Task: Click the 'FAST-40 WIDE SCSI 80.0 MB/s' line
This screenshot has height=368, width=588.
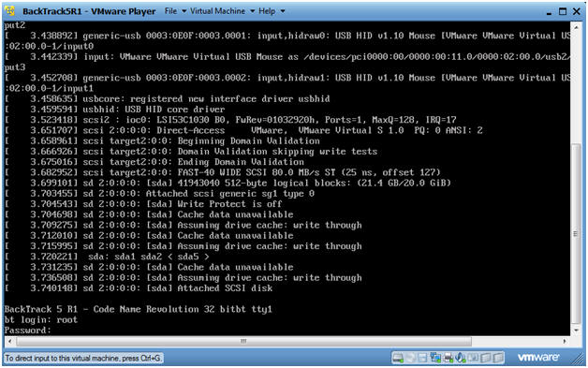Action: [x=223, y=172]
